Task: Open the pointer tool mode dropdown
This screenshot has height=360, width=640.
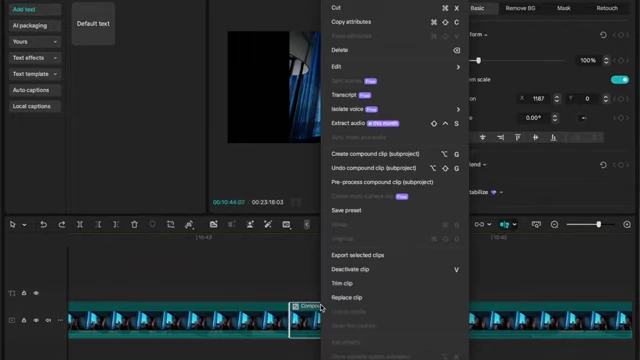Action: point(24,225)
